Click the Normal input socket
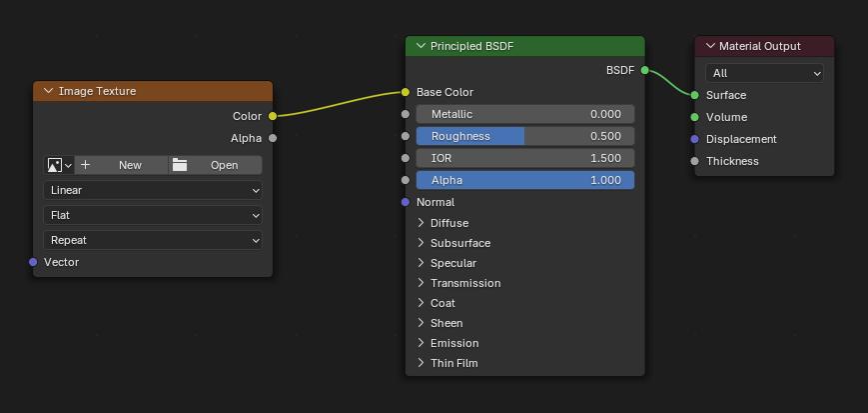 pos(405,202)
